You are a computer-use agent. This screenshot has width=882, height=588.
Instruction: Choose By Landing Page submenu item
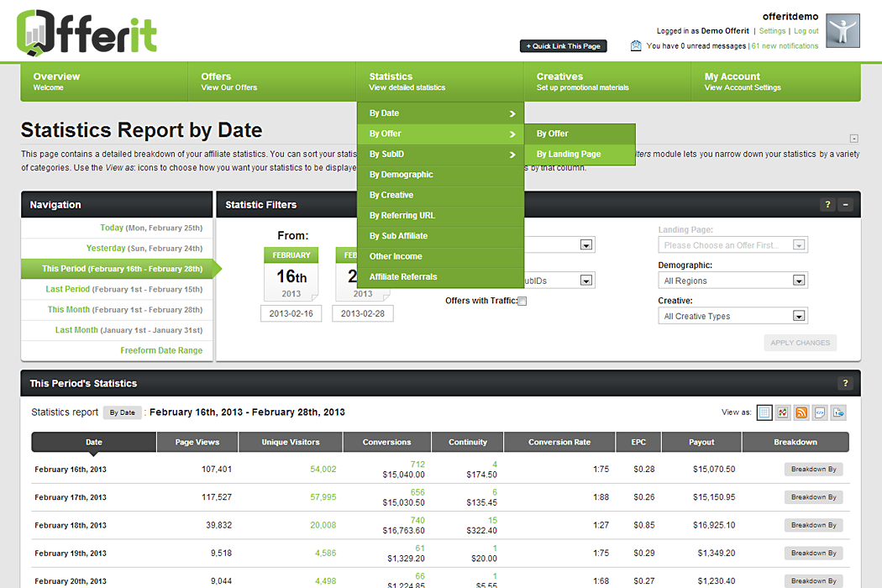(x=569, y=155)
